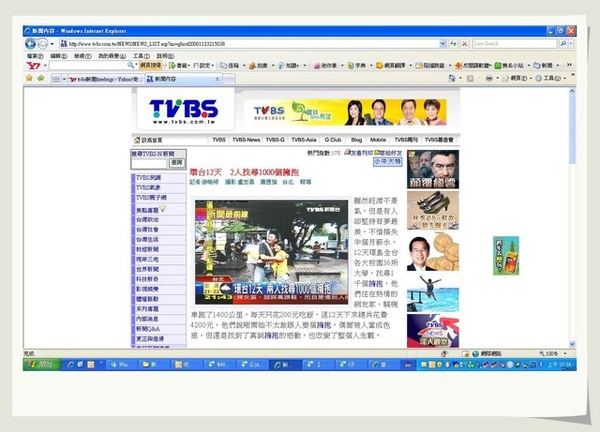Click the red Stop loading icon

click(x=465, y=44)
